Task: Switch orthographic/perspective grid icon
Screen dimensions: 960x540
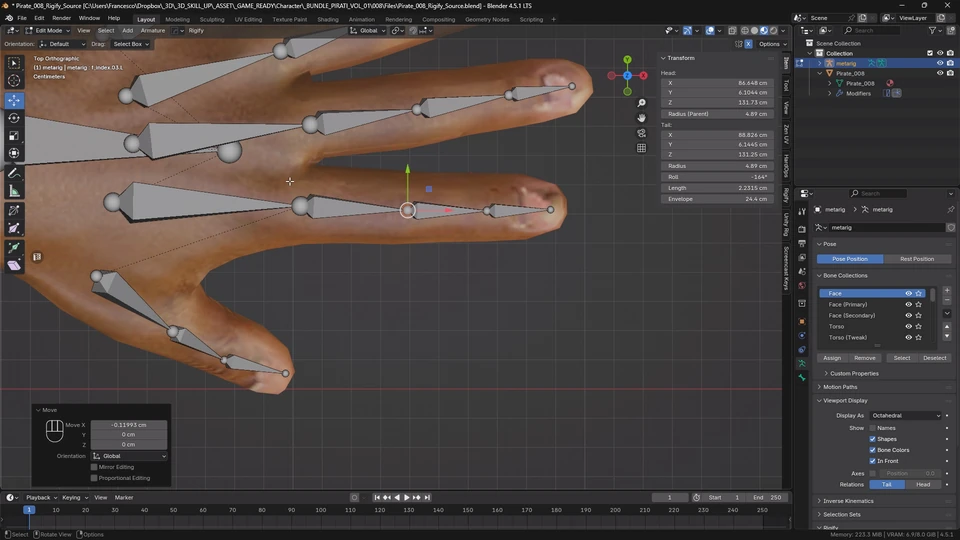Action: click(641, 148)
